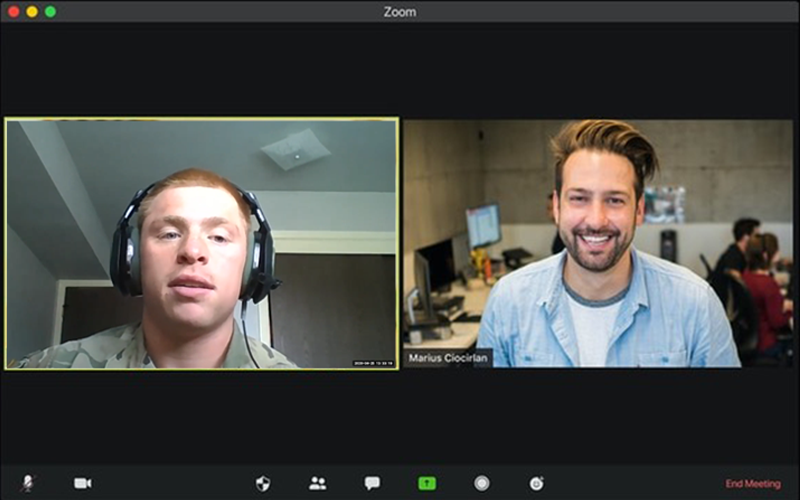Click the green Share Screen button
This screenshot has height=500, width=800.
click(427, 483)
